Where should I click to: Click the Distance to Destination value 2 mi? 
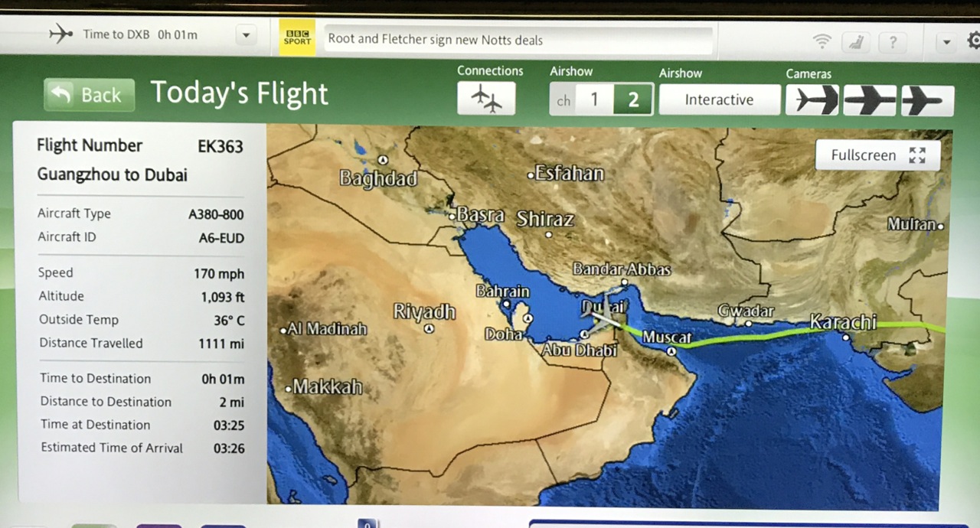tap(231, 403)
